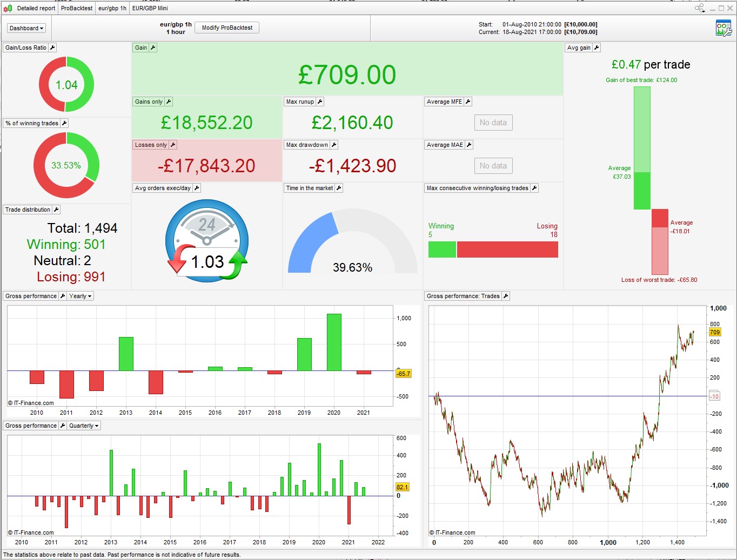Click the £2,160.40 max runup value
Screen dimensions: 737x560
[x=353, y=123]
